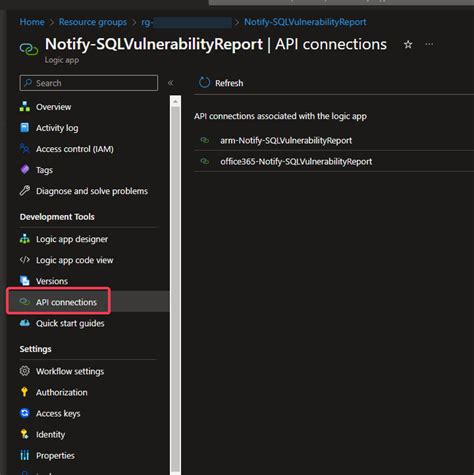Screen dimensions: 474x475
Task: Click Notify-SQLVulnerabilityReport breadcrumb link
Action: pyautogui.click(x=305, y=22)
